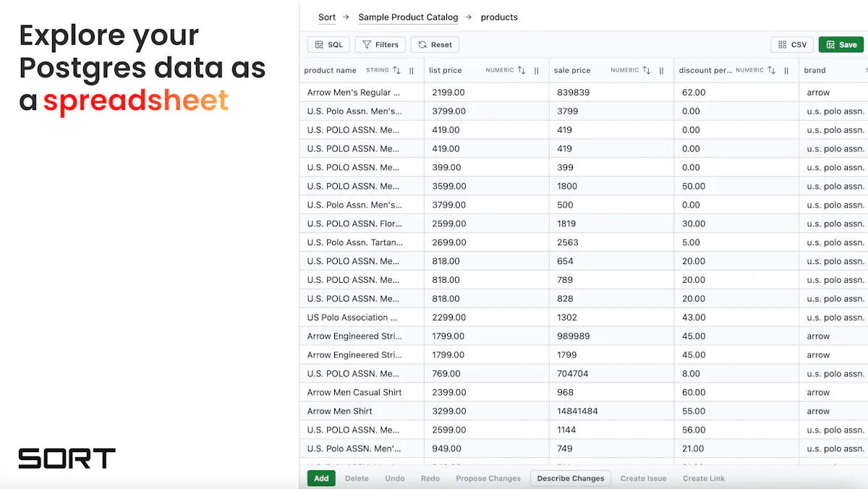
Task: Select sale price cell '14841484'
Action: (612, 411)
